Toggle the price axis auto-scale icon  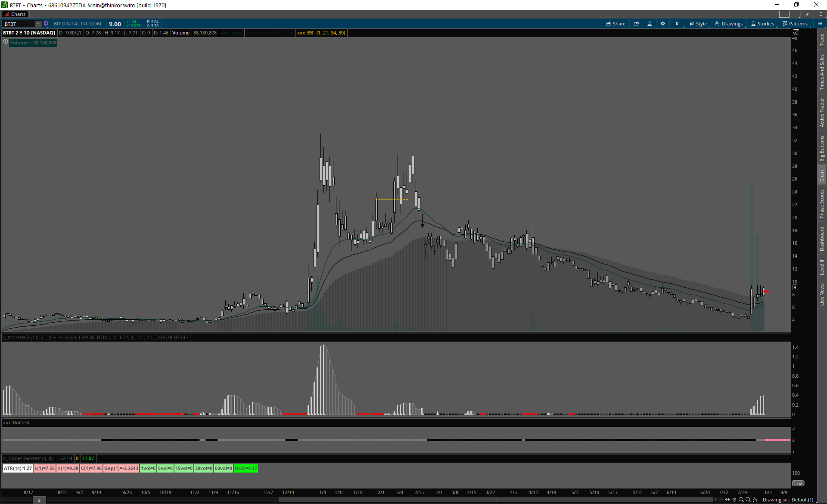(x=796, y=32)
